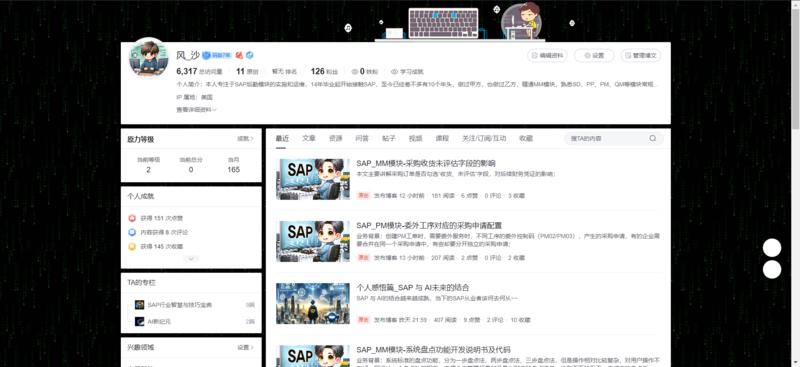The width and height of the screenshot is (800, 367).
Task: Click the IP 属地 location text
Action: pyautogui.click(x=194, y=97)
